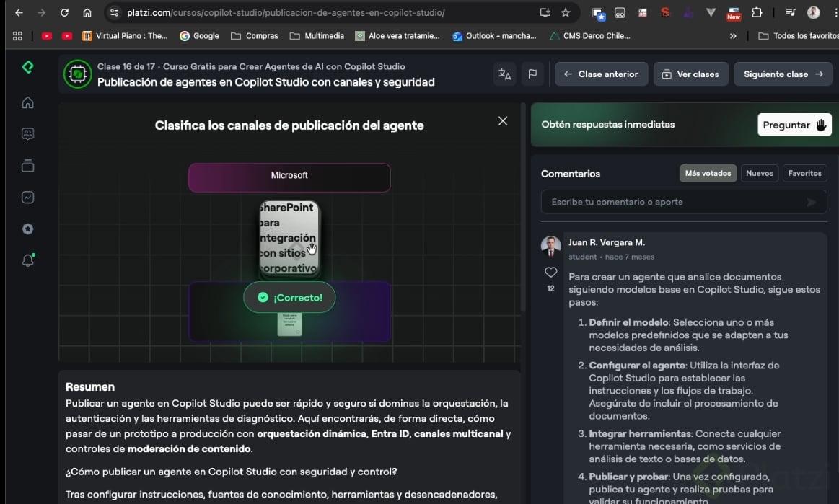Bookmark this page with star icon
The height and width of the screenshot is (504, 839).
tap(566, 12)
